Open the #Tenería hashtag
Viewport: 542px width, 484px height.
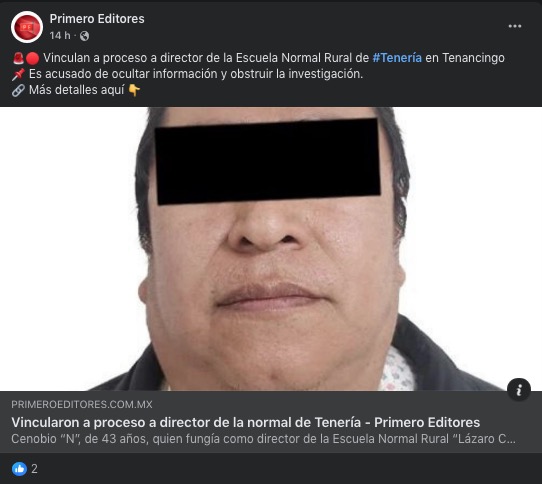pyautogui.click(x=397, y=58)
